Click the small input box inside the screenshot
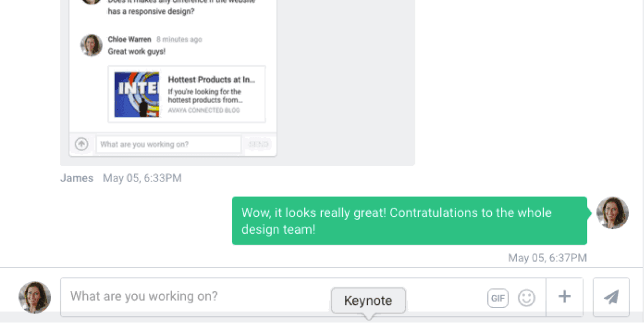The width and height of the screenshot is (644, 323). pyautogui.click(x=169, y=144)
